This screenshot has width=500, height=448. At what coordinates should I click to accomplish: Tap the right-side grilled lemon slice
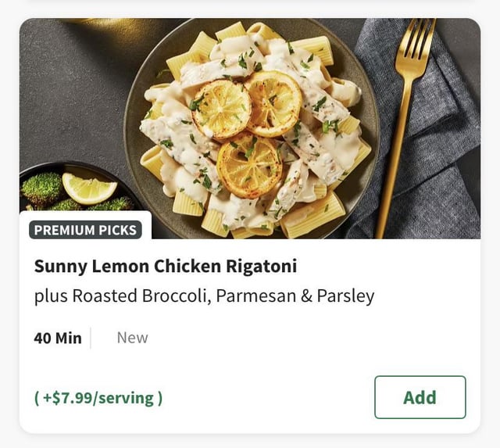coord(273,103)
